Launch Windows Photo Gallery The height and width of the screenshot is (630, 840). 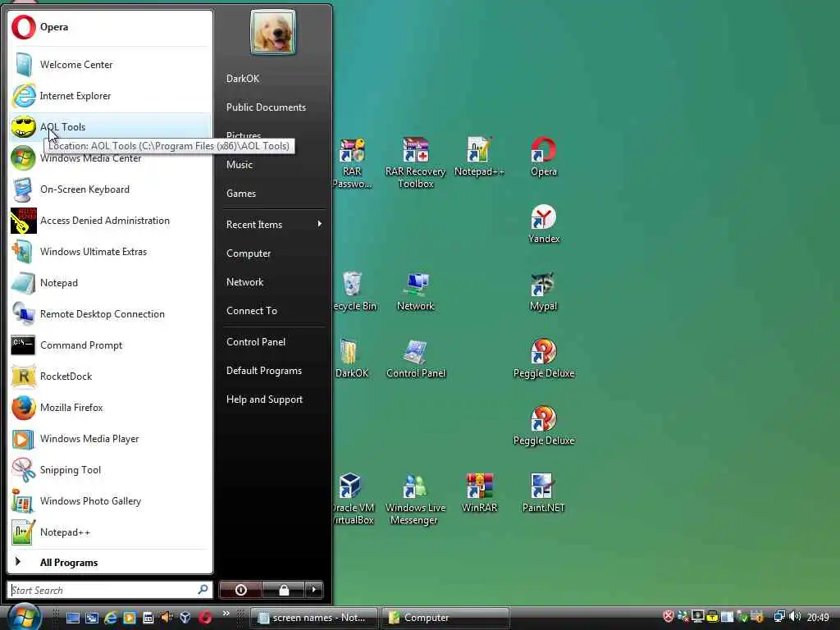coord(110,501)
